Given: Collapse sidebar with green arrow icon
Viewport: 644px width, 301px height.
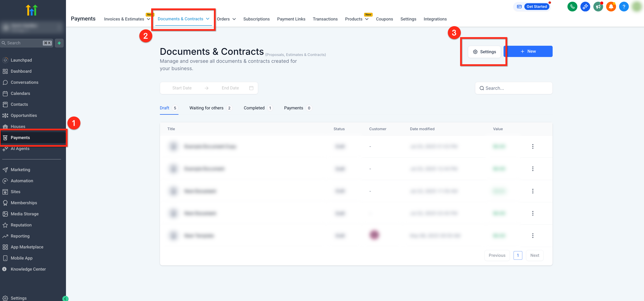Looking at the screenshot, I should point(65,298).
